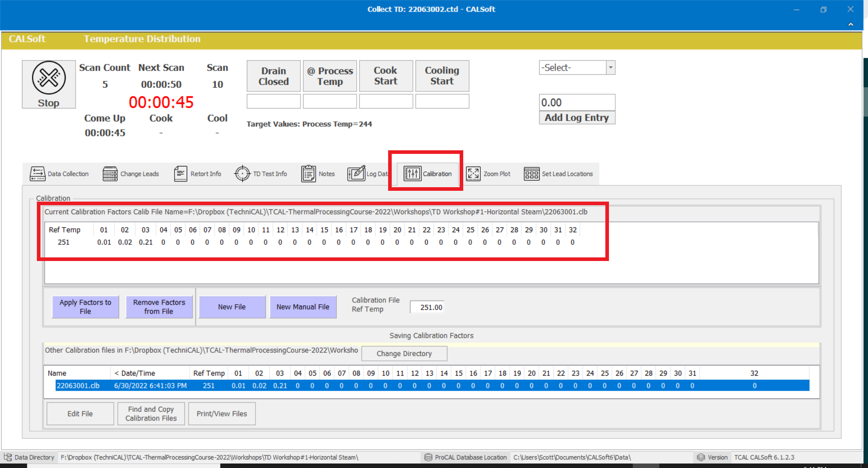Click the Stop scan button
This screenshot has width=868, height=468.
[x=49, y=84]
